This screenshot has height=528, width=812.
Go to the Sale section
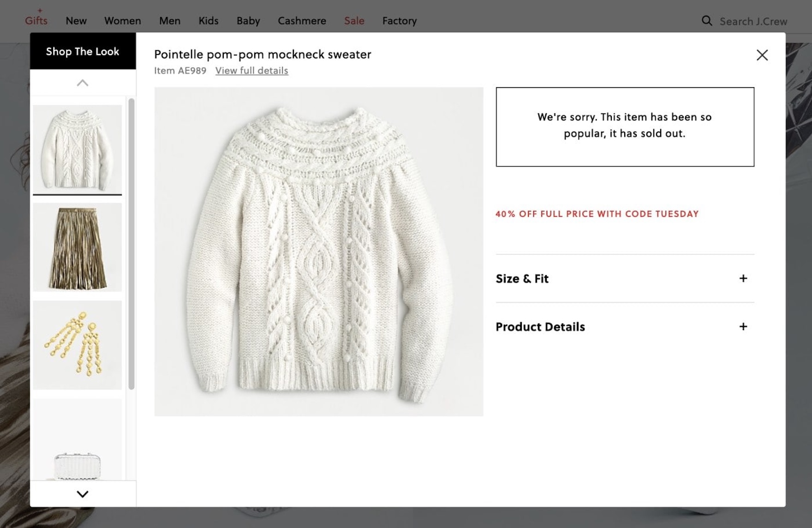point(354,21)
